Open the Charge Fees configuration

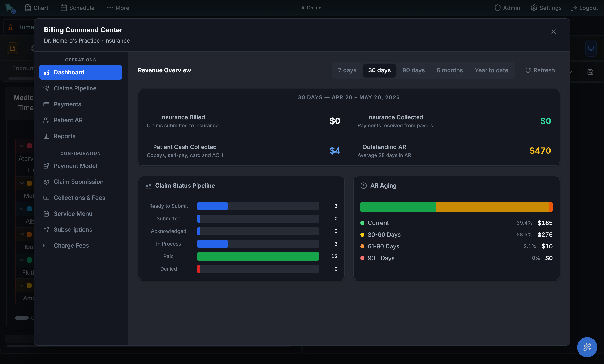click(x=80, y=246)
